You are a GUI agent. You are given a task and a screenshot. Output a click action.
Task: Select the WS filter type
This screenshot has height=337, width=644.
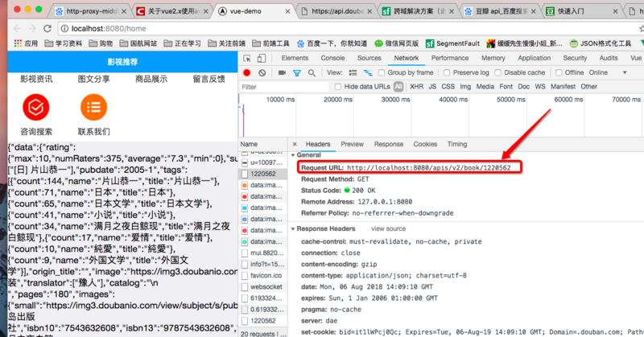(540, 87)
